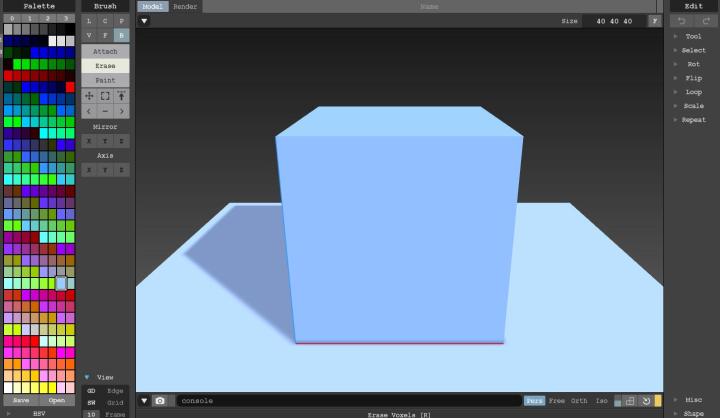The width and height of the screenshot is (720, 418).
Task: Select palette page 0 tab
Action: 12,18
